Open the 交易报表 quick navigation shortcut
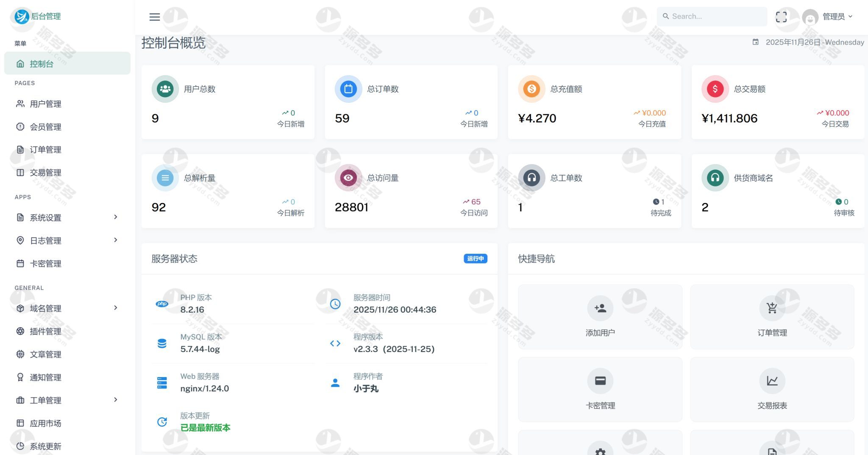 click(x=772, y=389)
